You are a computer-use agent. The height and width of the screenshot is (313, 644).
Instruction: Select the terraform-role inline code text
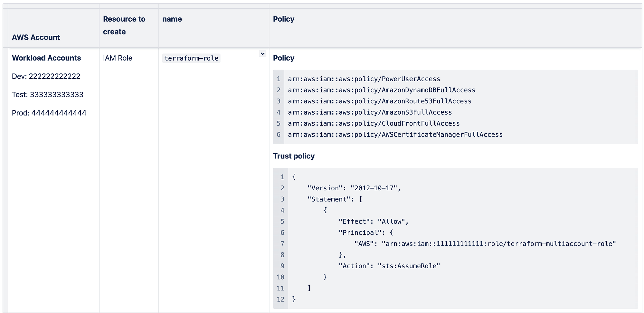[x=191, y=58]
